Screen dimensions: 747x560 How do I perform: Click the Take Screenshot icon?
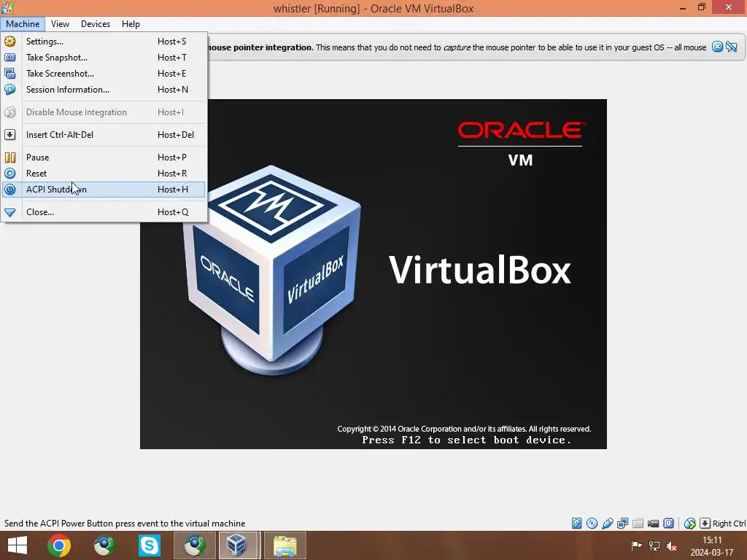click(10, 74)
